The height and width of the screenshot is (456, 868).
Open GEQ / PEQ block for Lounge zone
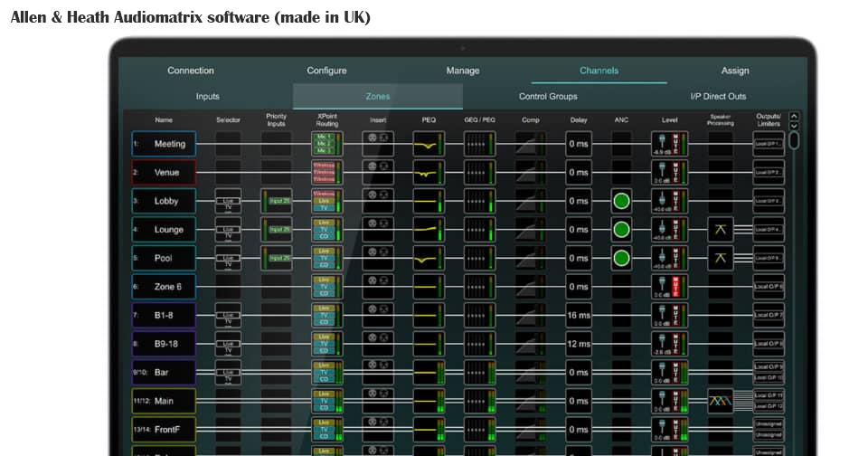(x=479, y=230)
